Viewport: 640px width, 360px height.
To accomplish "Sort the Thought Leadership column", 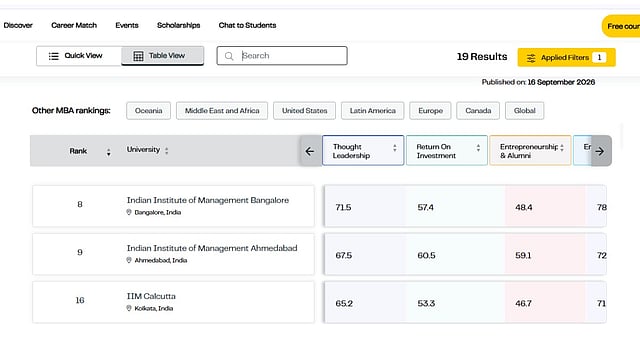I will point(395,148).
